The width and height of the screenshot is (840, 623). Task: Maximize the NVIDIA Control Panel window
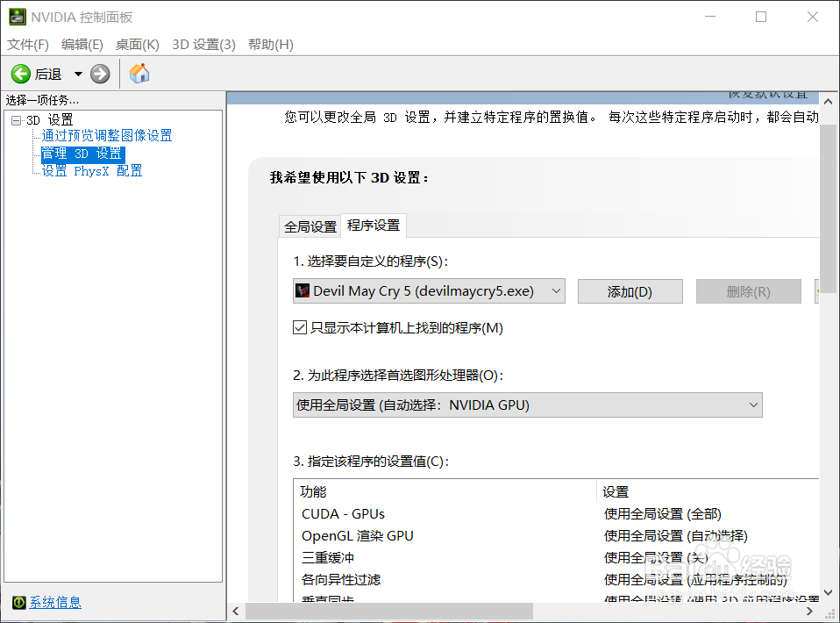(x=761, y=18)
